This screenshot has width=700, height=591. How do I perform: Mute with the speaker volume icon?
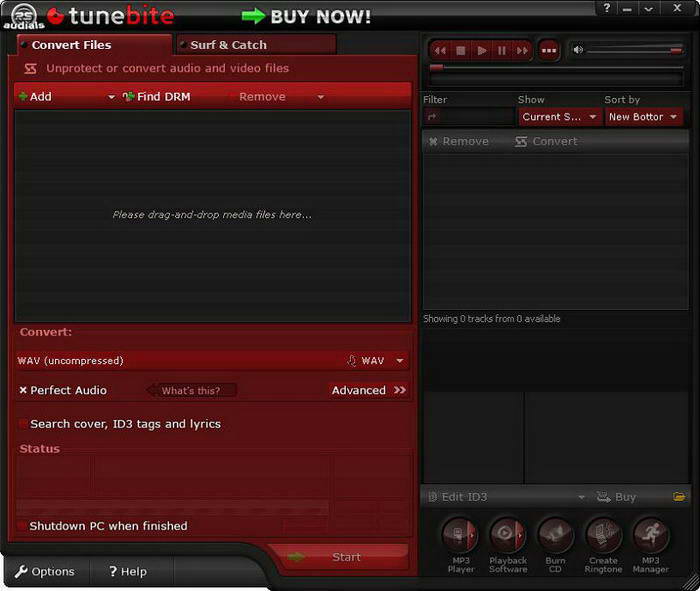pos(577,49)
